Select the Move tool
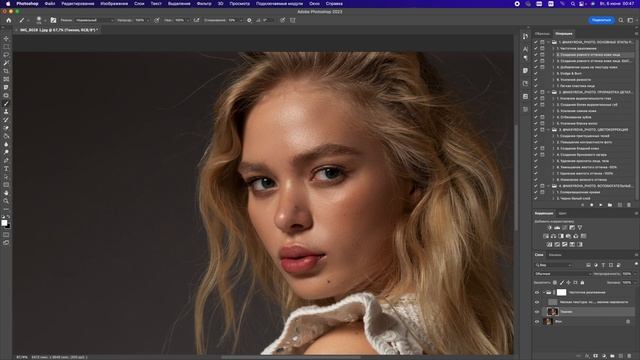This screenshot has width=640, height=360. tap(6, 39)
